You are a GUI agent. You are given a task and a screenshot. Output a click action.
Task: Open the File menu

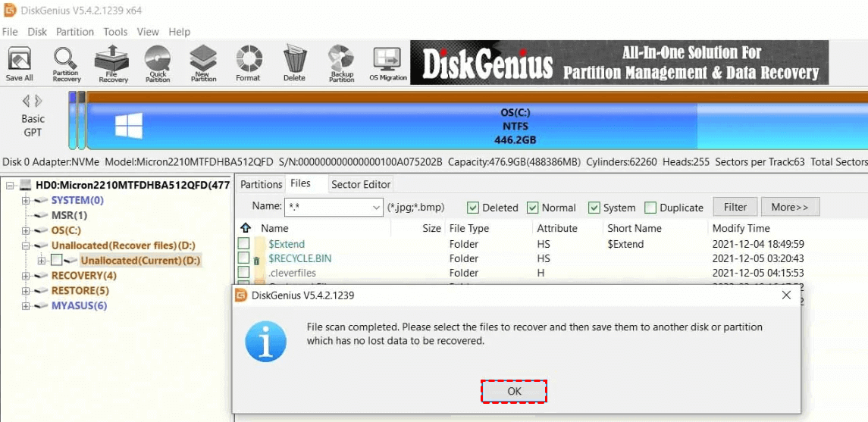coord(10,32)
